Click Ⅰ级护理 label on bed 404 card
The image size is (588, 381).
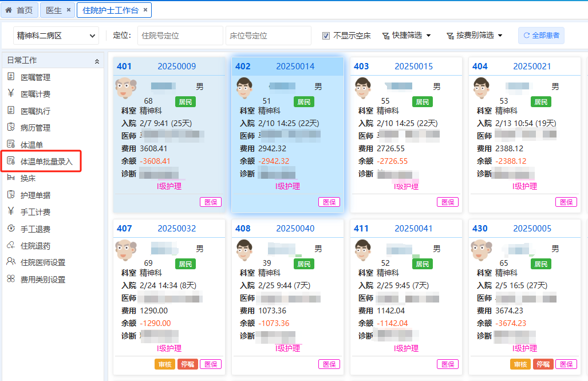point(524,186)
